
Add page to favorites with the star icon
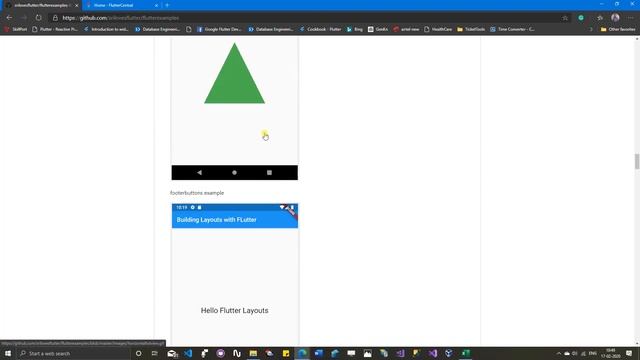point(565,18)
